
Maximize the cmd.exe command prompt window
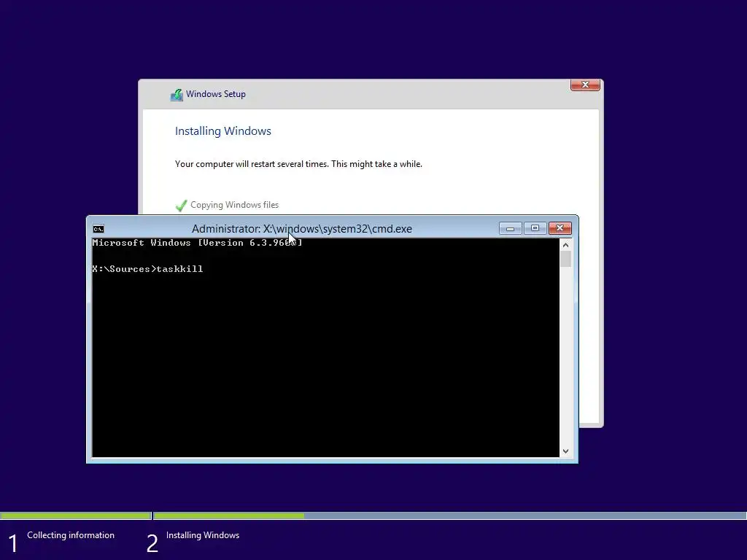point(535,228)
